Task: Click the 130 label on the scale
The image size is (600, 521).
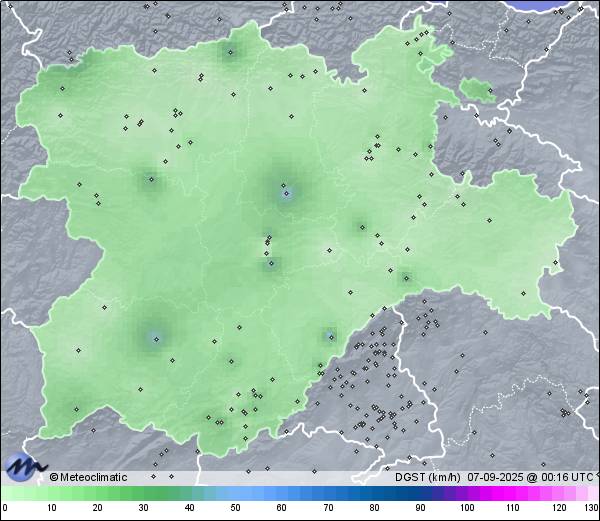Action: click(592, 508)
